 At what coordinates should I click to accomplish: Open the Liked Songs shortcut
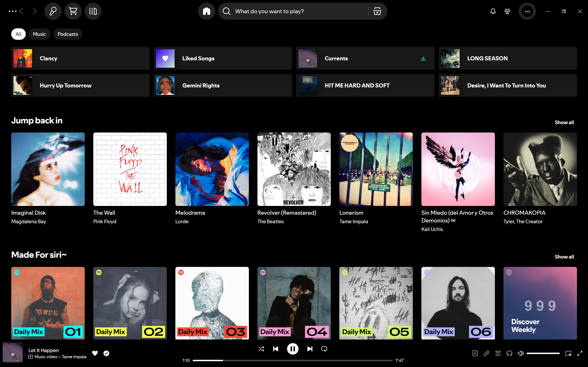click(223, 58)
